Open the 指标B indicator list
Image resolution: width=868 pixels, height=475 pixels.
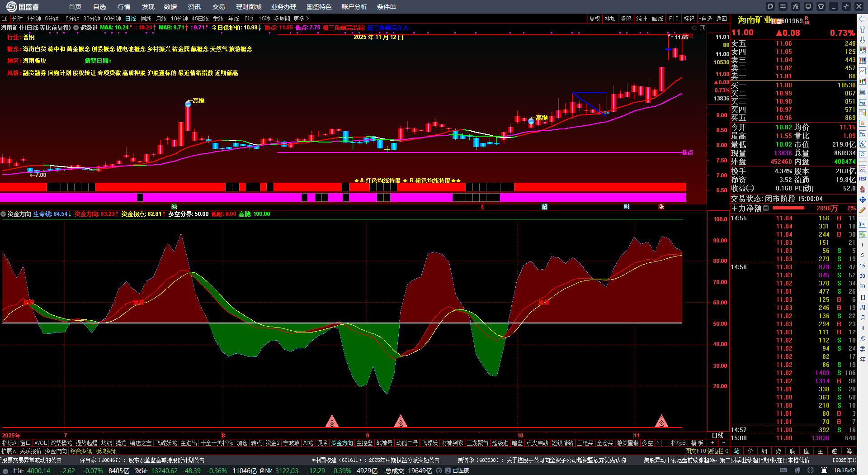(x=678, y=443)
